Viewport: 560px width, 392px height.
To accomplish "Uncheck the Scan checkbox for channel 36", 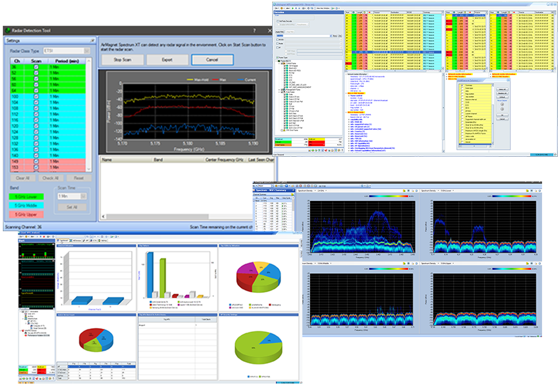I will (36, 67).
